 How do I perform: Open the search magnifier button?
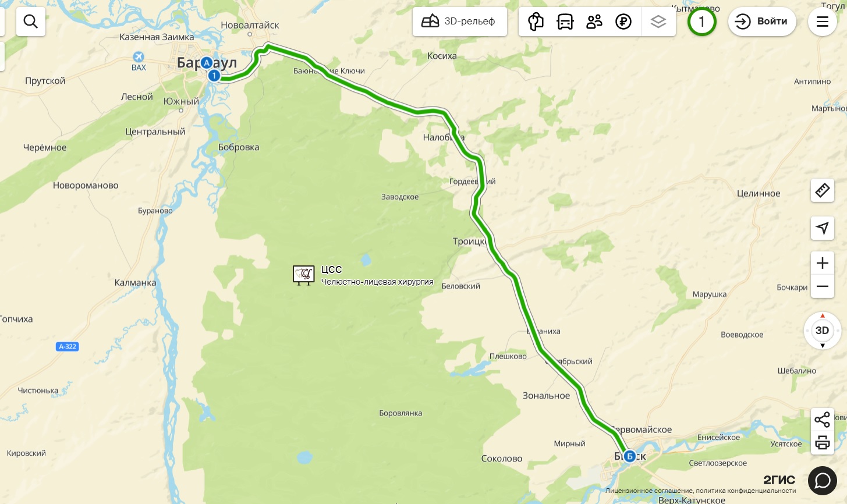[x=31, y=22]
